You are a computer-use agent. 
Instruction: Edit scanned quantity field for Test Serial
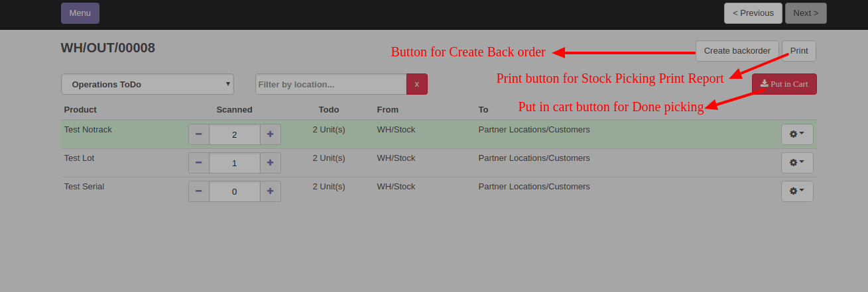click(x=235, y=191)
